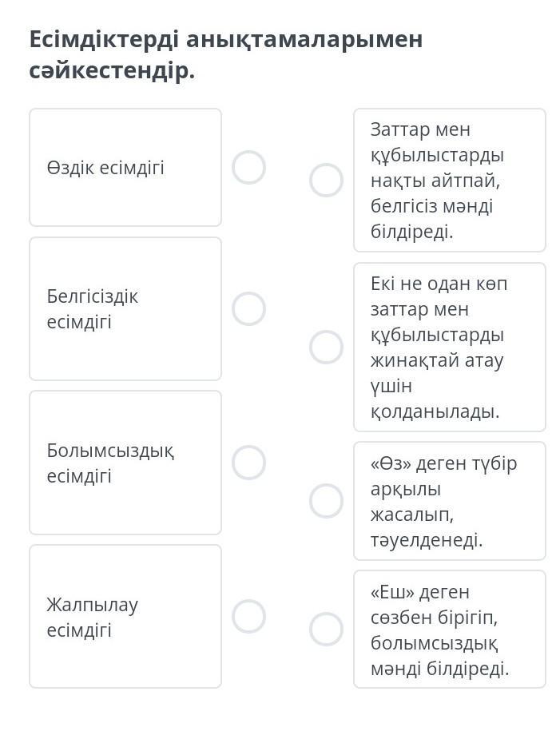Choose the Өздік есімдігі card
Image resolution: width=560 pixels, height=743 pixels.
[125, 168]
